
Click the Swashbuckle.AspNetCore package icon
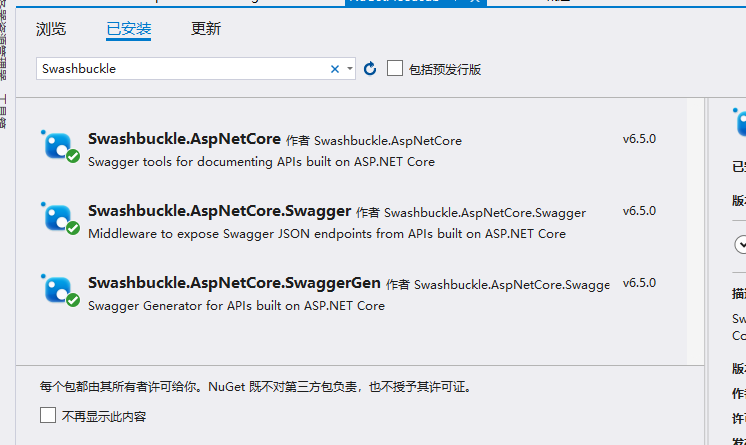(60, 146)
